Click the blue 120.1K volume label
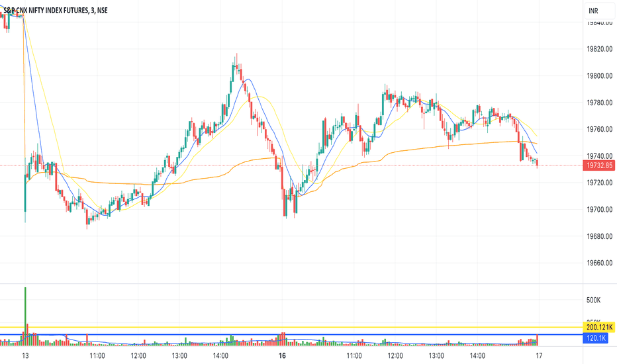 tap(595, 338)
